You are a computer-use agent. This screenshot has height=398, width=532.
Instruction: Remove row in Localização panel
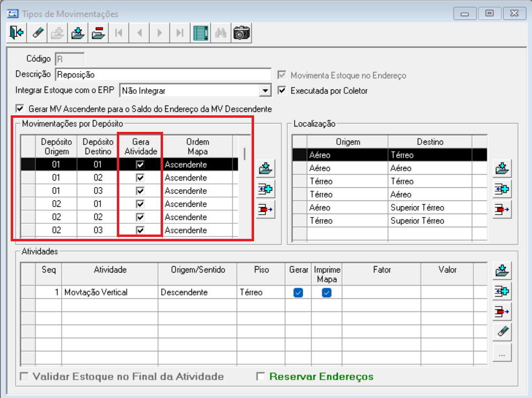tap(502, 209)
